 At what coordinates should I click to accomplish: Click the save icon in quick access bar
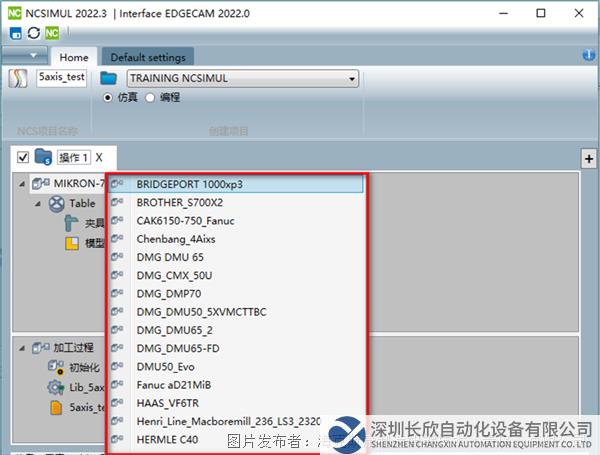[x=16, y=34]
